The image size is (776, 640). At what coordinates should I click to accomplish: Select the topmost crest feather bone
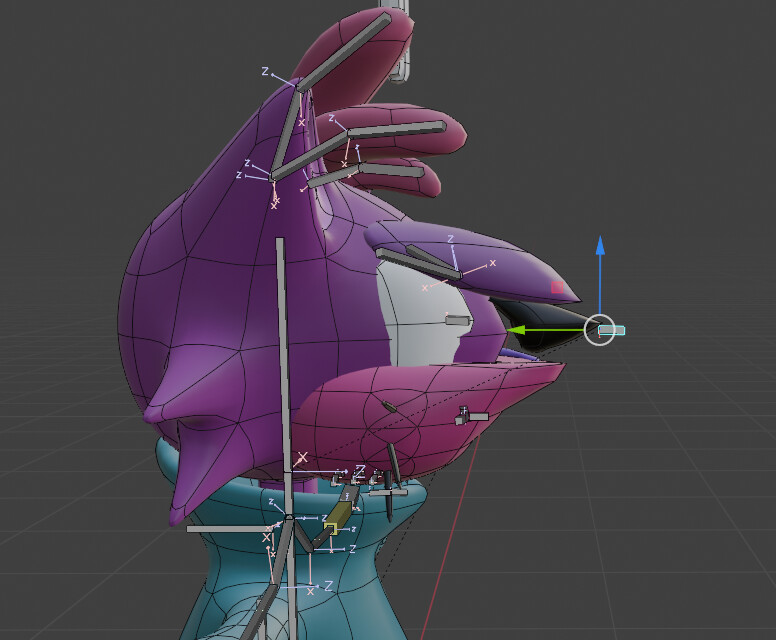point(344,51)
